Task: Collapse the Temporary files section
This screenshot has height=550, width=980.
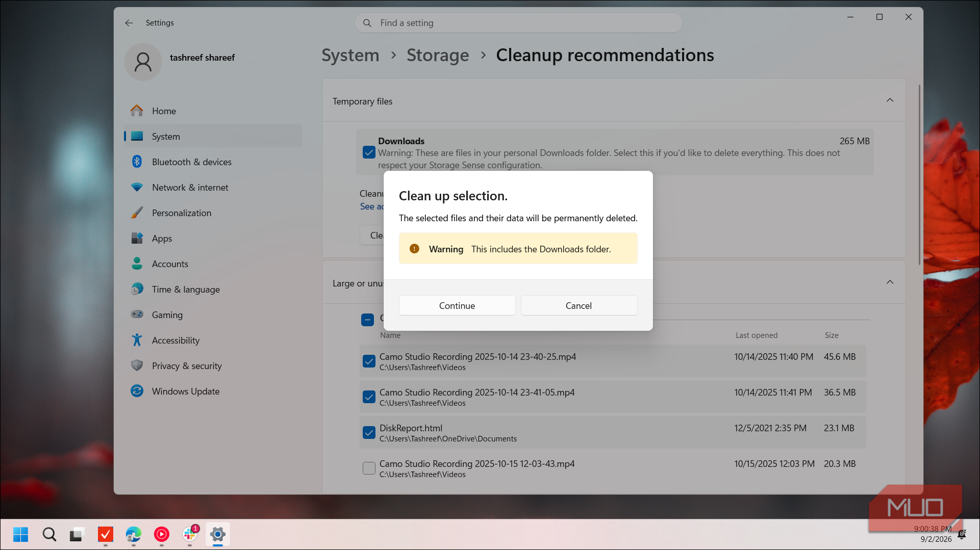Action: [x=890, y=100]
